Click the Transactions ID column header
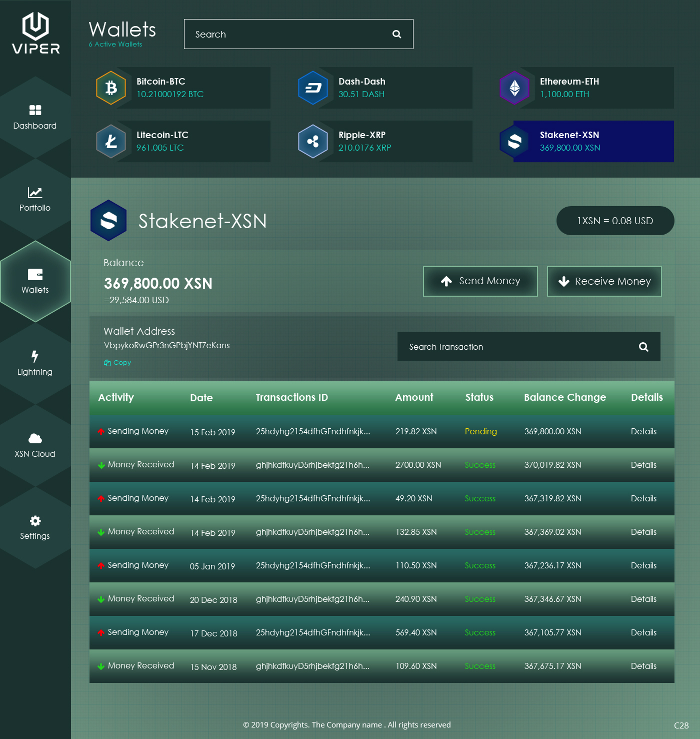The height and width of the screenshot is (739, 700). (292, 397)
